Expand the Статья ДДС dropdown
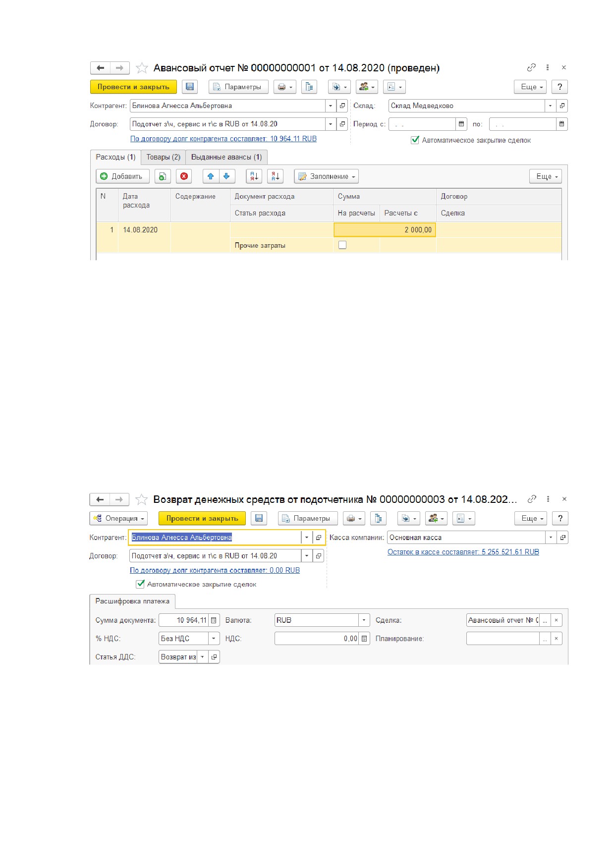614x868 pixels. click(203, 657)
